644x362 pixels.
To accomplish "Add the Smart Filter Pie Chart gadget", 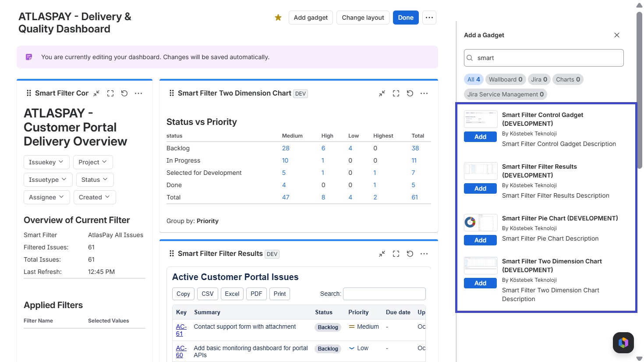I will pos(481,240).
